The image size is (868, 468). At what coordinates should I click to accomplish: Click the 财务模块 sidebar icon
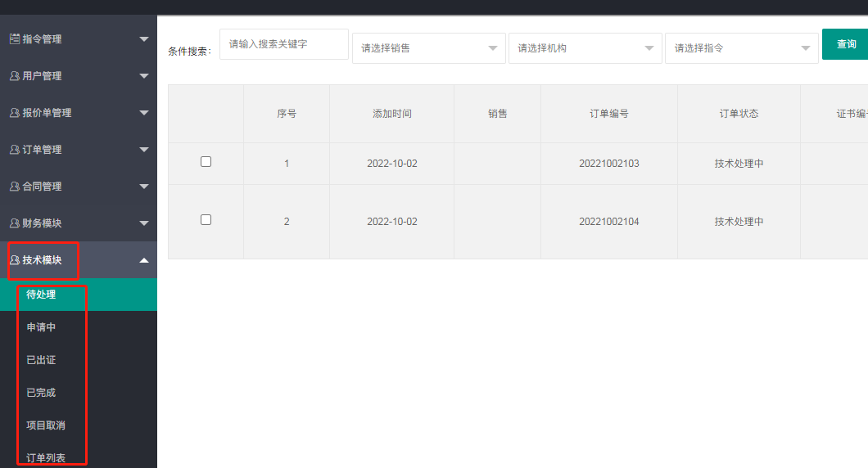coord(14,223)
